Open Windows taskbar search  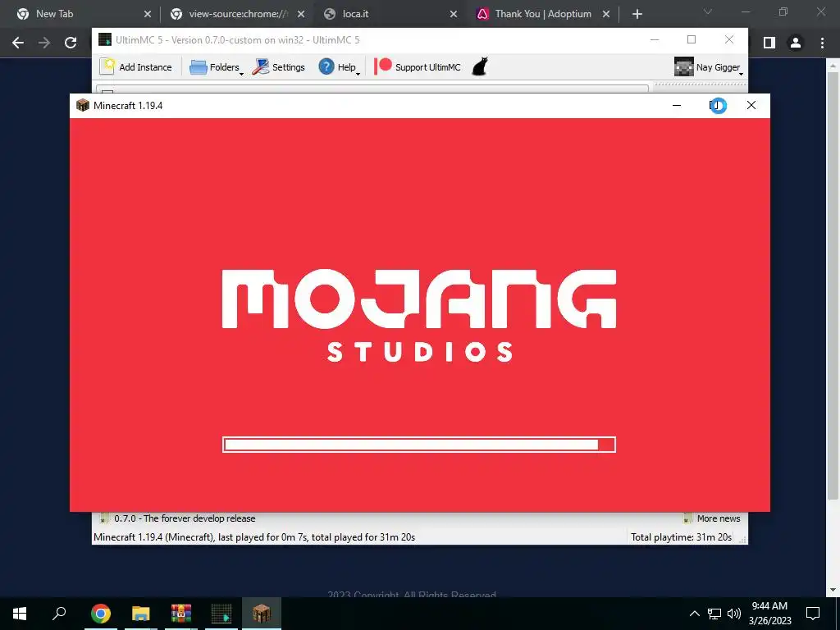[59, 614]
